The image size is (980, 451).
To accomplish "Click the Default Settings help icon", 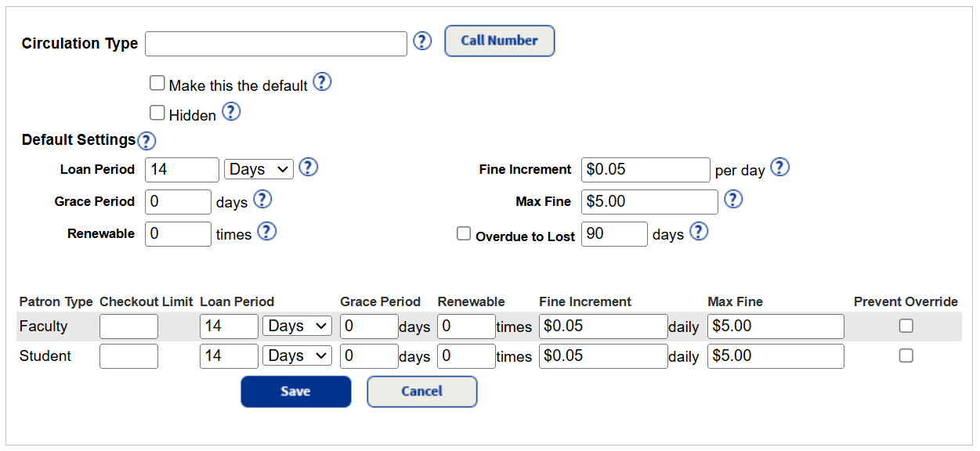I will pyautogui.click(x=146, y=141).
